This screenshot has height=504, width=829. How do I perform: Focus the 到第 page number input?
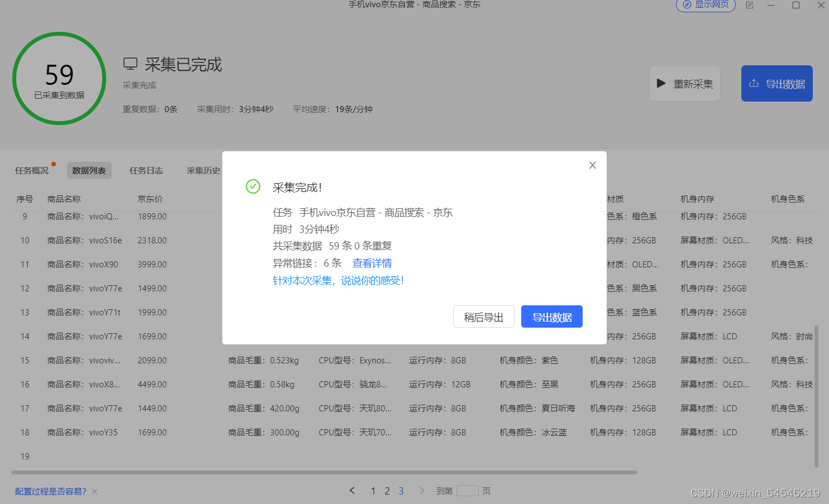(468, 491)
